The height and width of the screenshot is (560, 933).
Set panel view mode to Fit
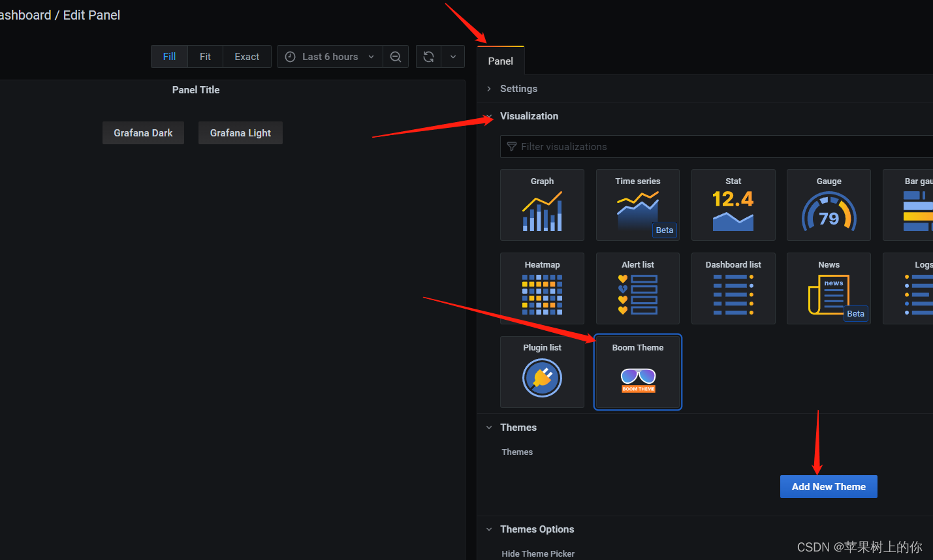click(x=205, y=57)
